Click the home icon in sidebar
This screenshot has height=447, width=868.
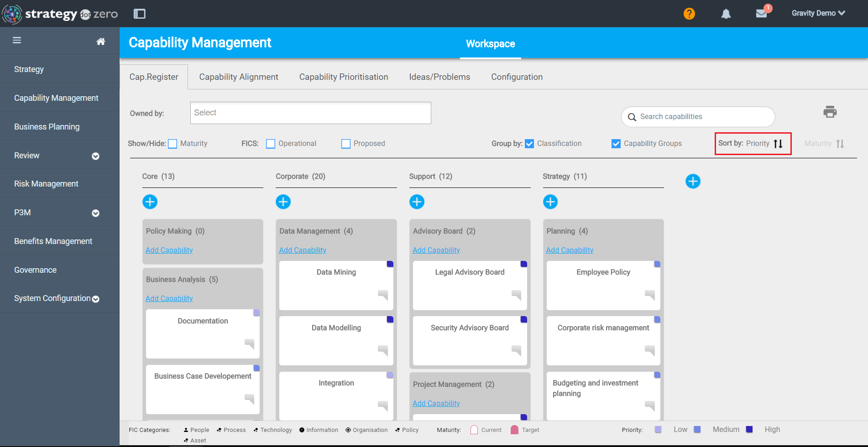pyautogui.click(x=101, y=42)
